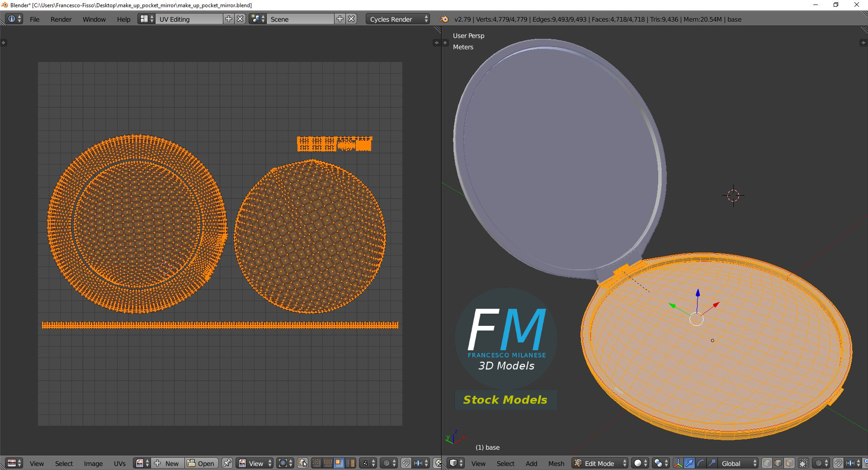Viewport: 868px width, 470px height.
Task: Click the blue Z axis manipulator arrow
Action: pyautogui.click(x=698, y=293)
